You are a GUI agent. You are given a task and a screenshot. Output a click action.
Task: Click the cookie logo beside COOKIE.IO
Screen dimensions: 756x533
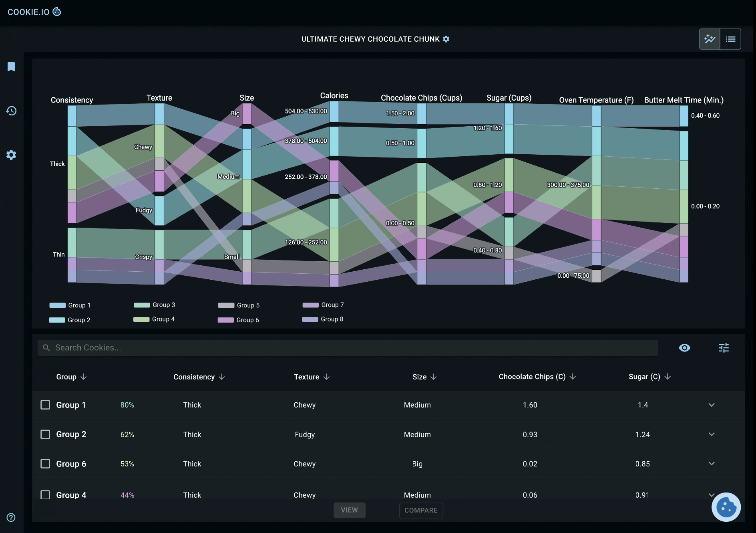[57, 12]
